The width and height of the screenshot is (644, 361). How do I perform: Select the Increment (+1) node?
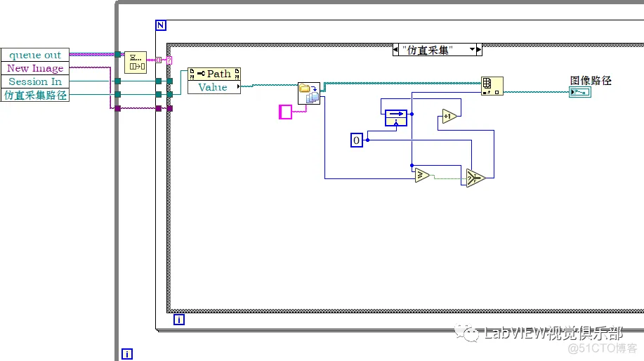click(x=449, y=116)
